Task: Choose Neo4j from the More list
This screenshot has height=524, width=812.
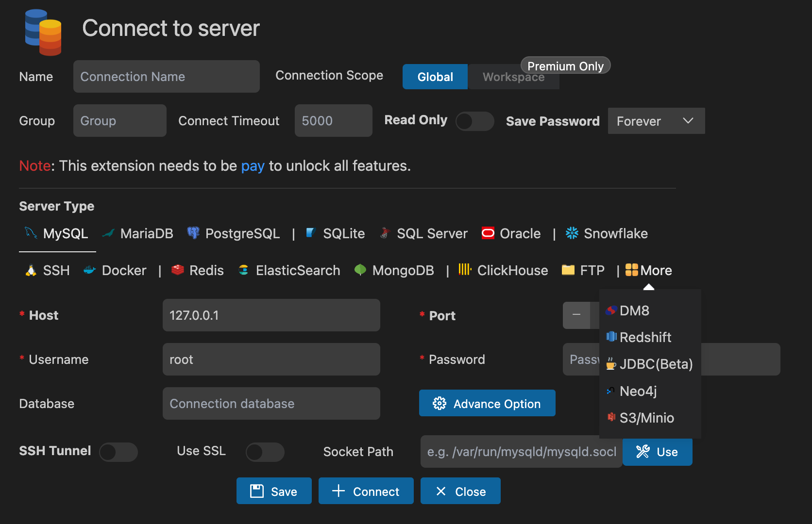Action: point(650,391)
